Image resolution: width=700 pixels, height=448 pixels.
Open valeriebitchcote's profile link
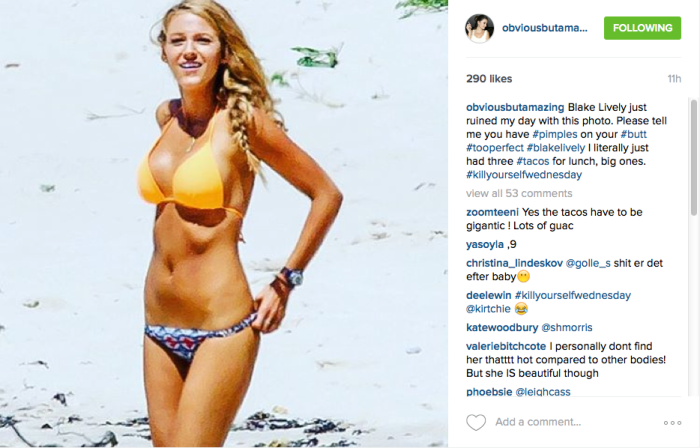[x=506, y=346]
